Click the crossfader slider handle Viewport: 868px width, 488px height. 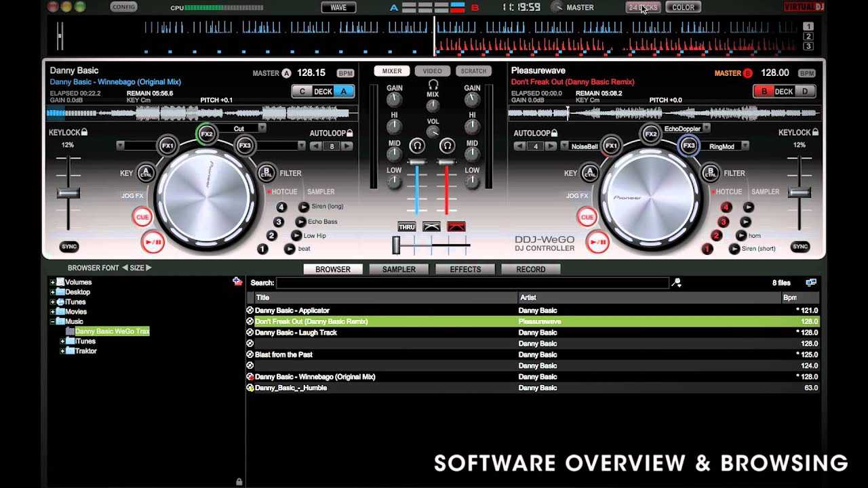coord(397,245)
